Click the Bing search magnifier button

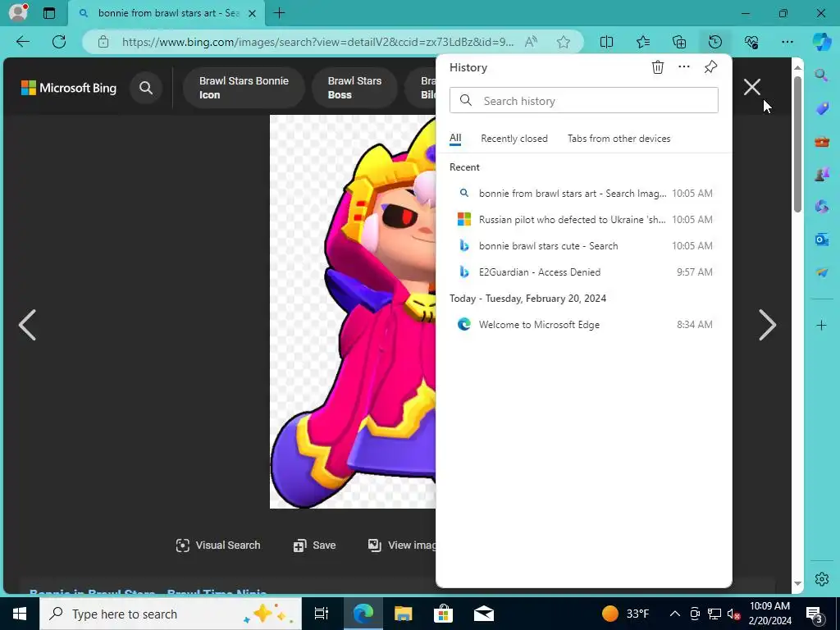(x=146, y=88)
